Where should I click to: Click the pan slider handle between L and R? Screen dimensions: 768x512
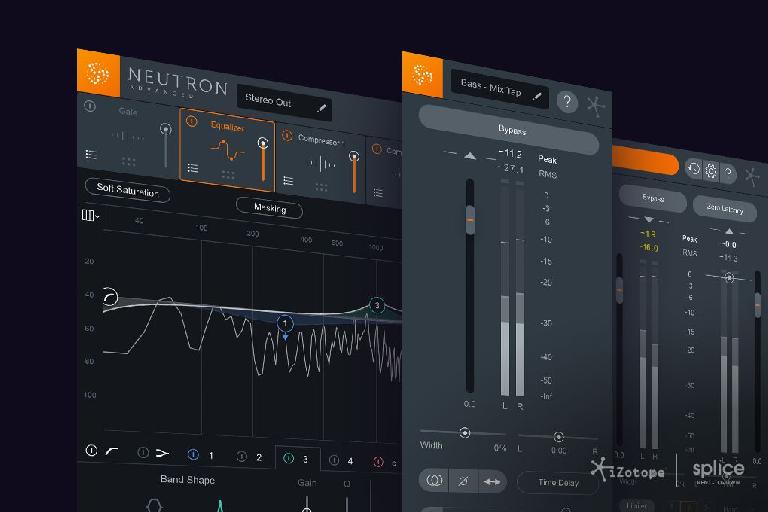coord(558,437)
